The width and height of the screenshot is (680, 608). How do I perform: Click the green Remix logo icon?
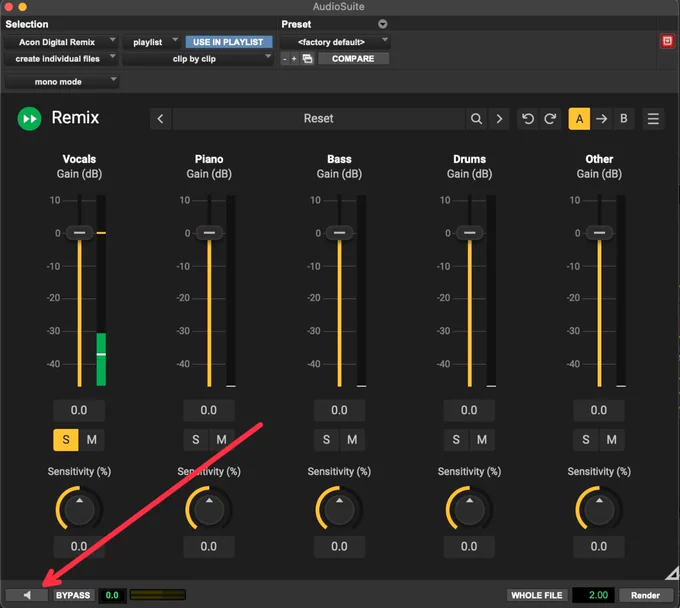click(29, 118)
